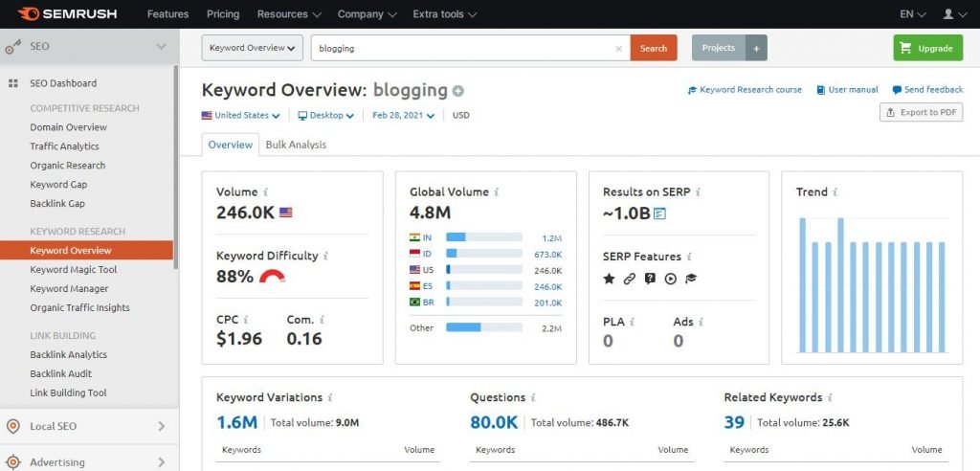Expand the Local SEO section
Viewport: 980px width, 471px height.
tap(161, 427)
